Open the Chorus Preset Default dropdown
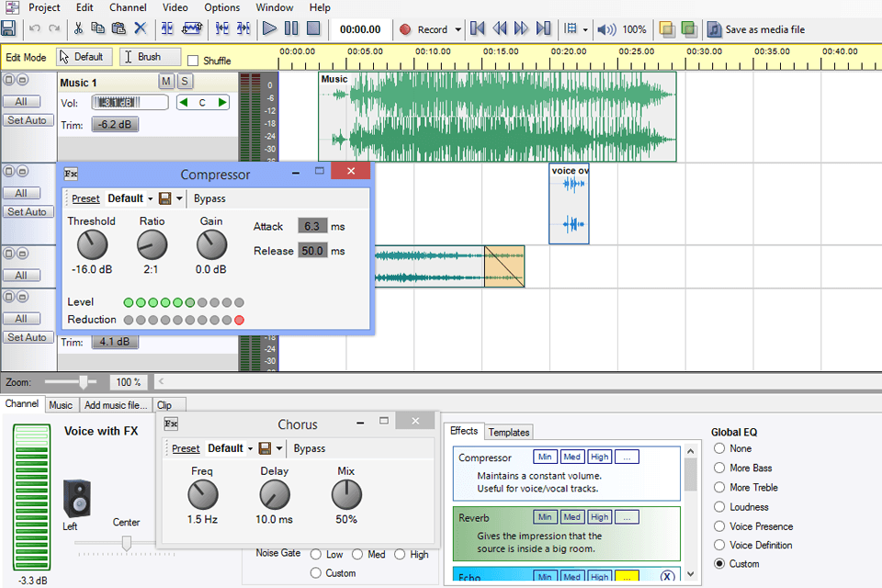The image size is (882, 588). tap(230, 448)
